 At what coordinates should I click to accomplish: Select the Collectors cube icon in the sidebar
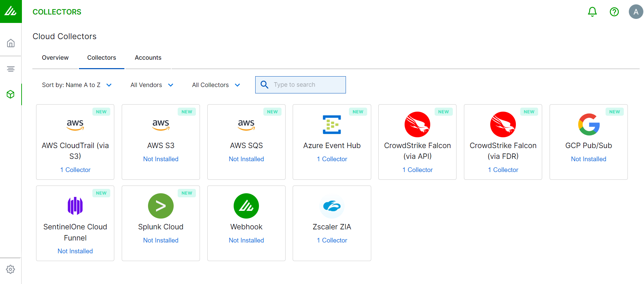click(x=11, y=94)
